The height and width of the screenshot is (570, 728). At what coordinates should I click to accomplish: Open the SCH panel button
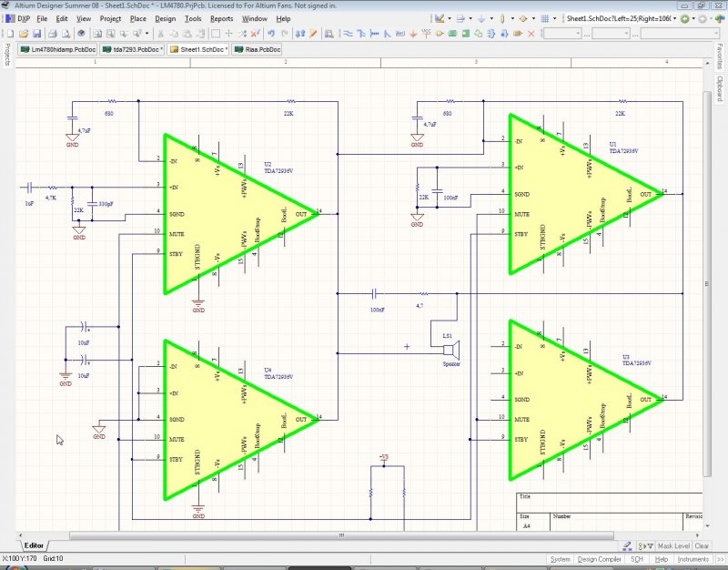(636, 559)
